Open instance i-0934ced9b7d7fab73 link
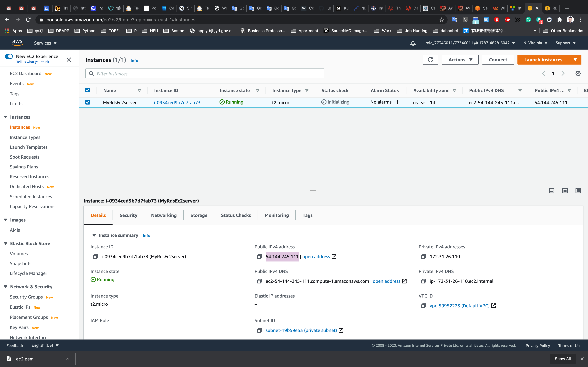Screen dimensions: 588x367 click(177, 102)
